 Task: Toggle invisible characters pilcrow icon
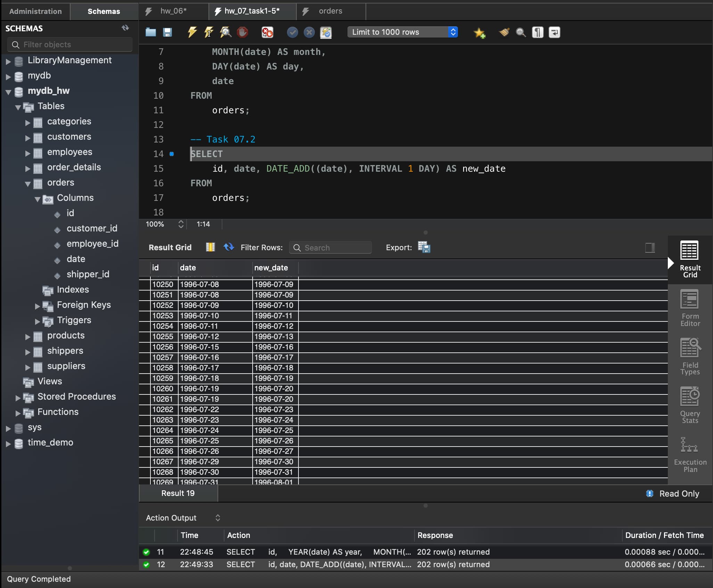[x=538, y=32]
